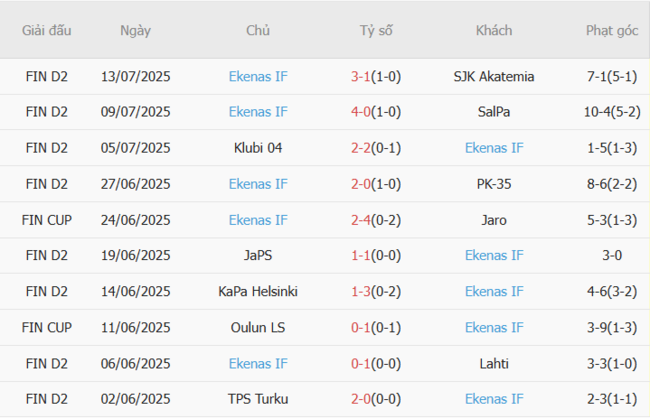Click the "Khách" column header
This screenshot has height=419, width=650.
coord(494,30)
